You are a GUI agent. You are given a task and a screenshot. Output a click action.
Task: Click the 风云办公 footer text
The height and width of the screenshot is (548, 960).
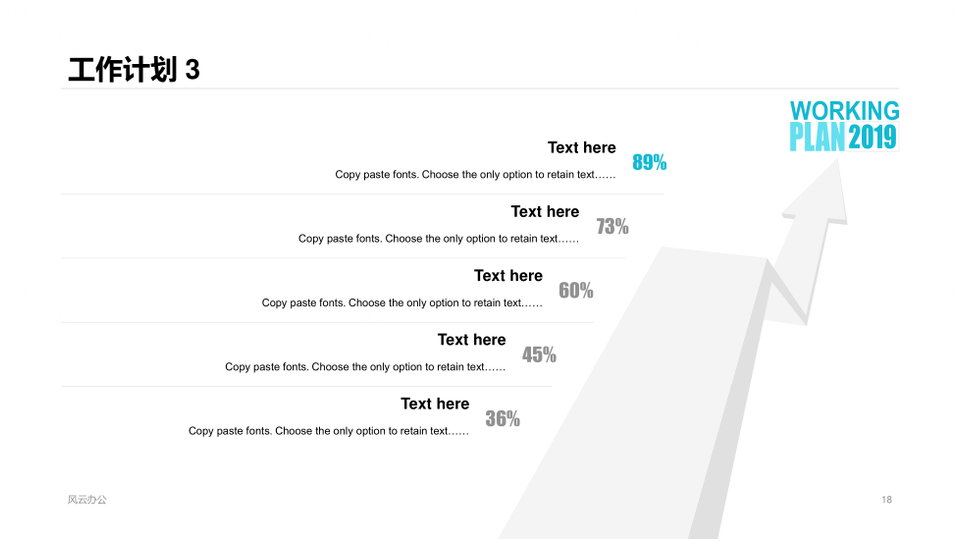click(x=87, y=499)
